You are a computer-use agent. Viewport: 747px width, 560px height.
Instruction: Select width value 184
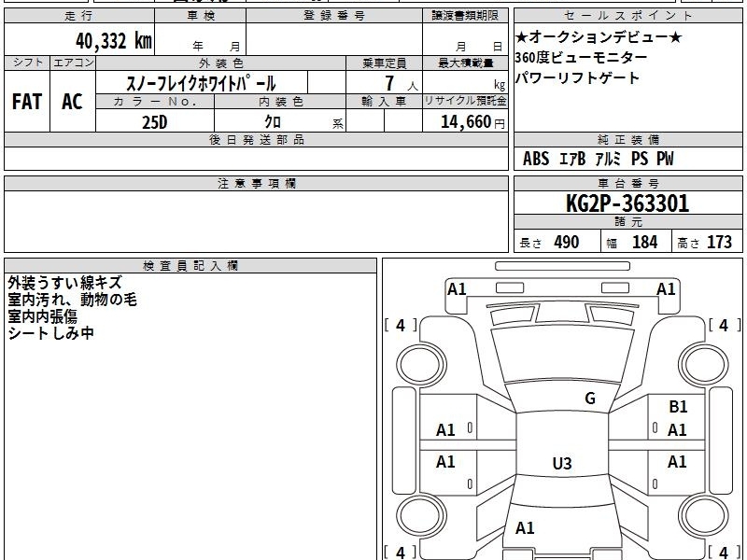point(644,242)
